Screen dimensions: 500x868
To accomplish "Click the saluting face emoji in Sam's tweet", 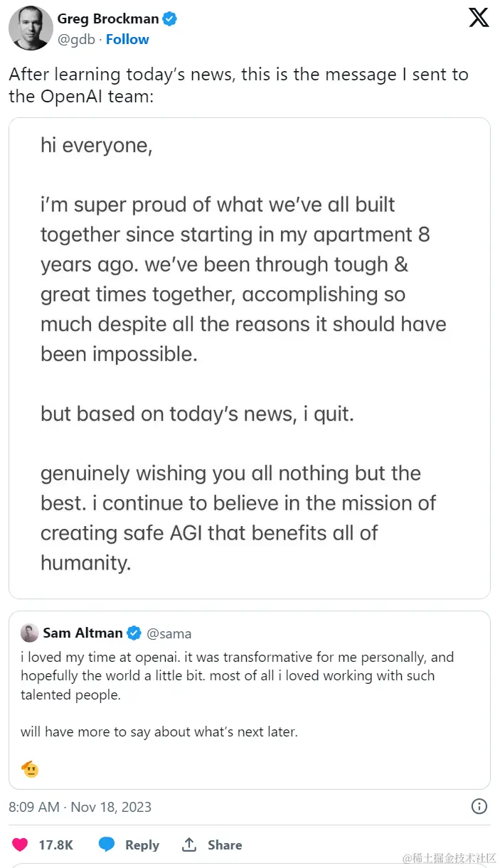I will 28,768.
